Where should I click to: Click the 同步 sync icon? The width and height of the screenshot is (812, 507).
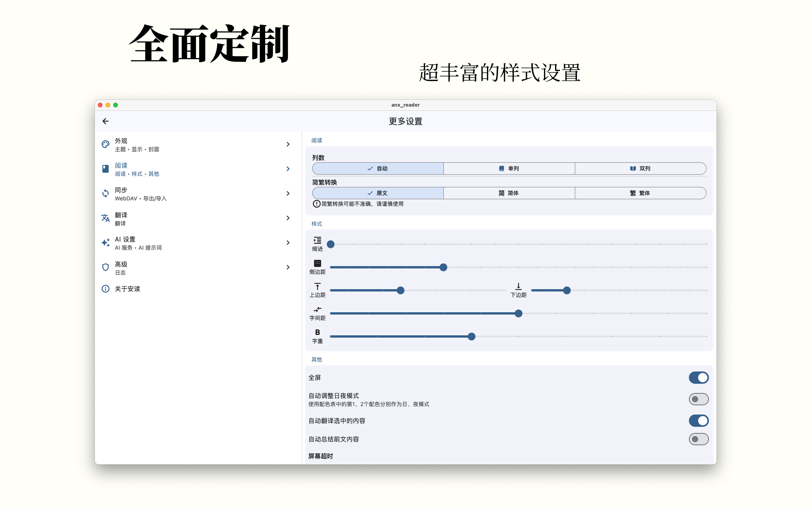(x=105, y=194)
